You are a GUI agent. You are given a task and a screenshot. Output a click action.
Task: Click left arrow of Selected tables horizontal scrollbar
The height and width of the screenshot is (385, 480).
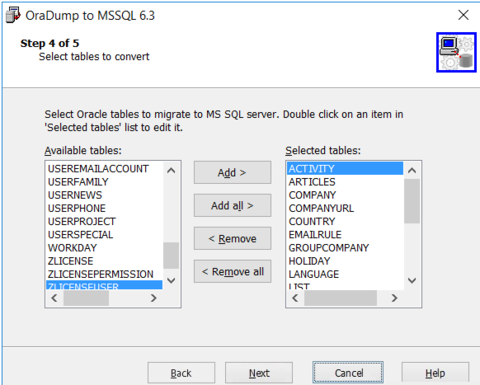295,298
